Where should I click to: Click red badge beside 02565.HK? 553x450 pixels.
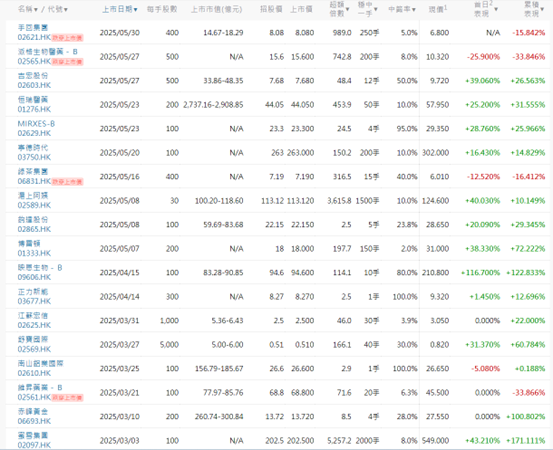coord(67,62)
